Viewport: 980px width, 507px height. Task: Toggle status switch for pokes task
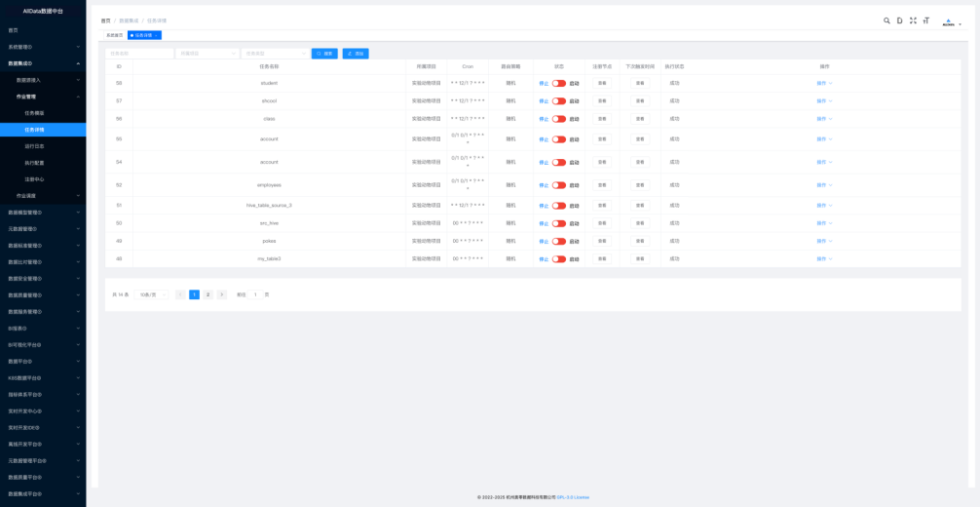(x=559, y=241)
